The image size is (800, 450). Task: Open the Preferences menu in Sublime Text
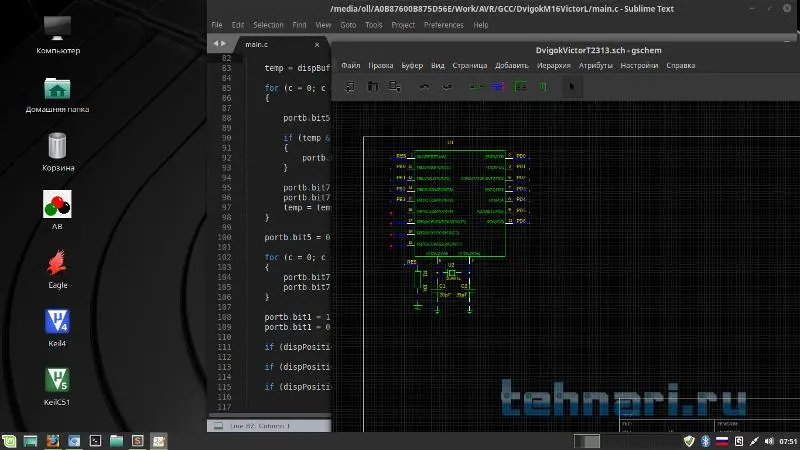(x=443, y=25)
